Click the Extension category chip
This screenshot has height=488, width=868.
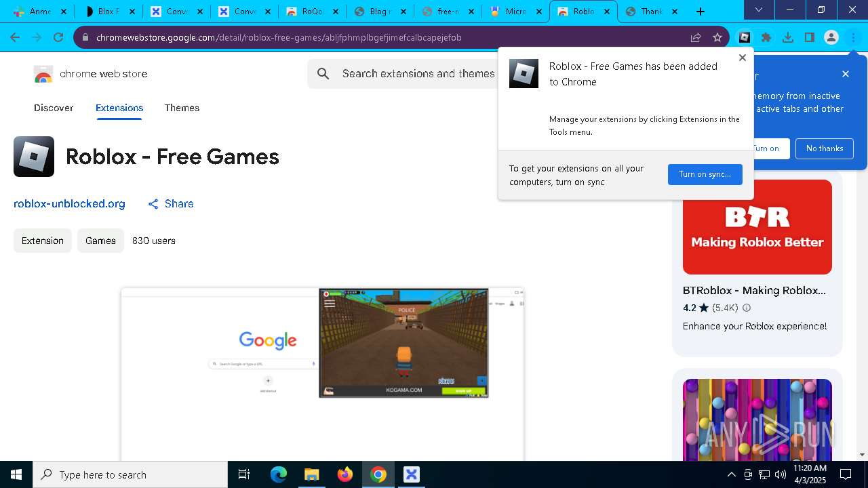click(43, 241)
